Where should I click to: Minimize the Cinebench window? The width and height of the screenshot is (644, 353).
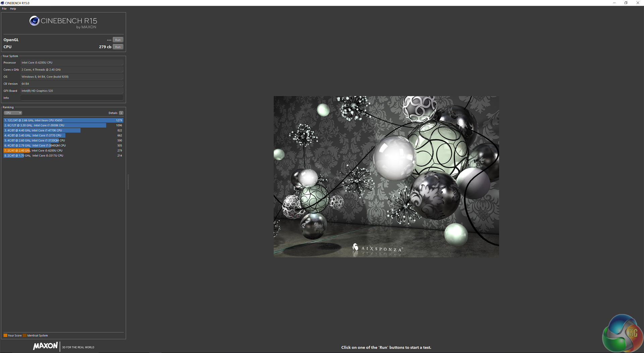click(614, 3)
